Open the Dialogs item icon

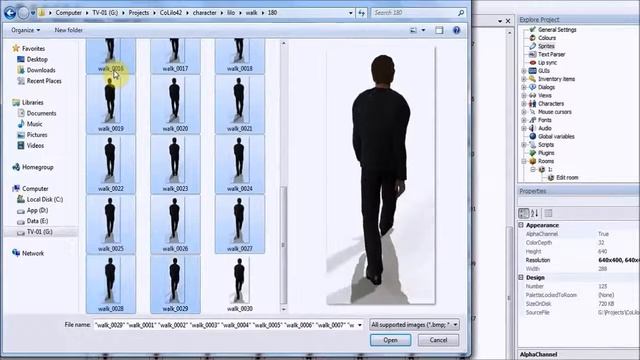pos(532,87)
